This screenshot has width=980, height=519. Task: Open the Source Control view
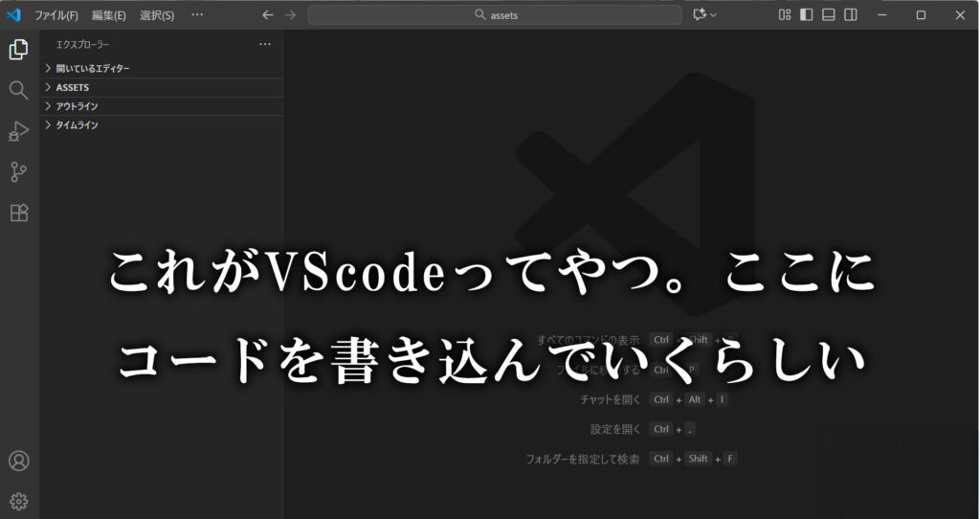coord(18,172)
